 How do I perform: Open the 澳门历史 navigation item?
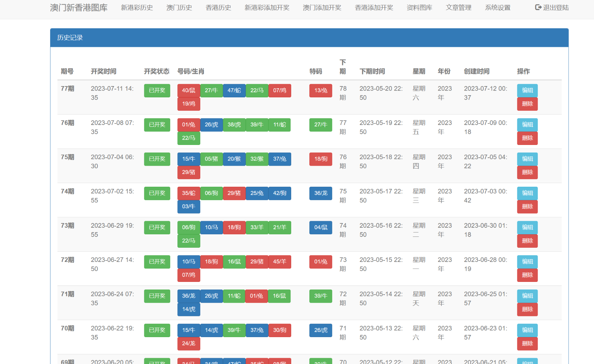[179, 8]
